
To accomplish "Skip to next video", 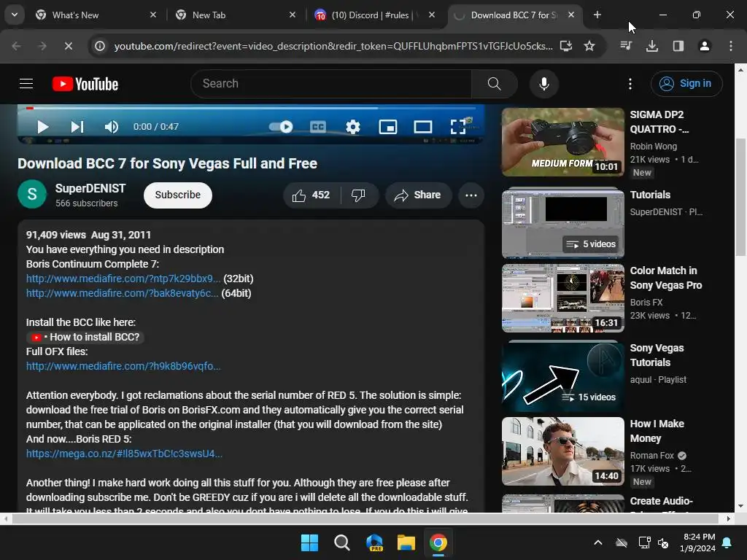I will (77, 127).
